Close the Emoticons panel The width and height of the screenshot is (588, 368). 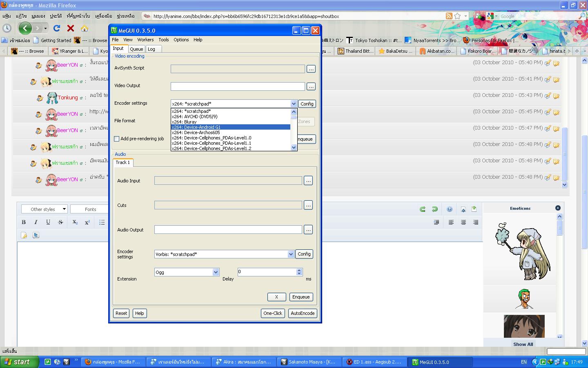558,208
